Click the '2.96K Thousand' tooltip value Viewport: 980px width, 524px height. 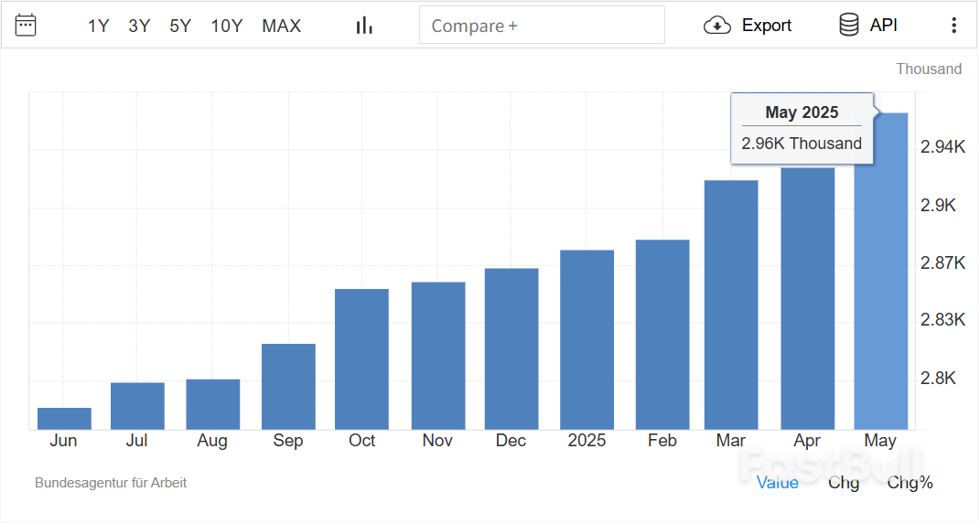pyautogui.click(x=802, y=144)
